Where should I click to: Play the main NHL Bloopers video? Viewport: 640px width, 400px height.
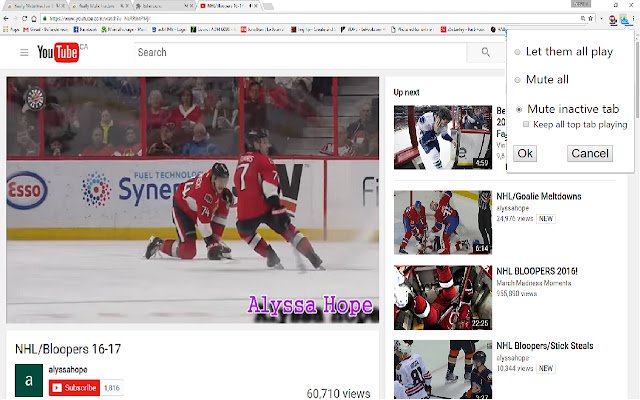coord(192,200)
